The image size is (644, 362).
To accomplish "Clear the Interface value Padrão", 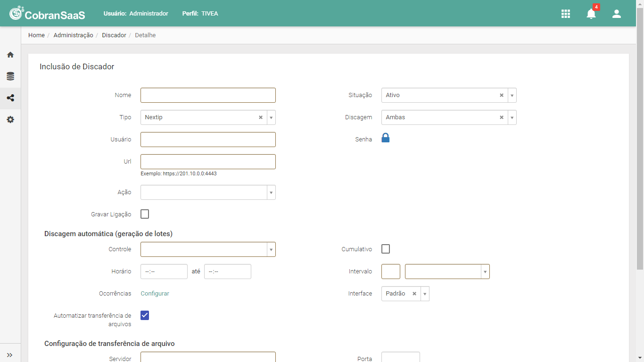I will 414,294.
